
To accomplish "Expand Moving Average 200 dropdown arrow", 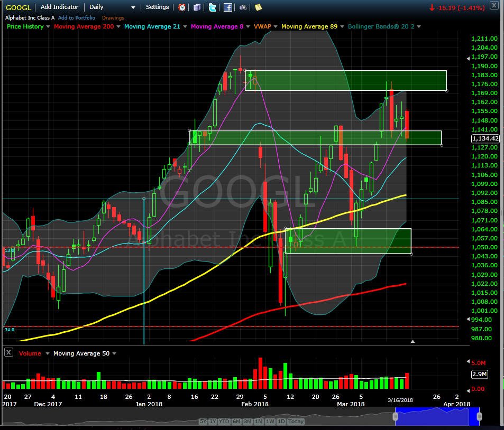I will [118, 26].
